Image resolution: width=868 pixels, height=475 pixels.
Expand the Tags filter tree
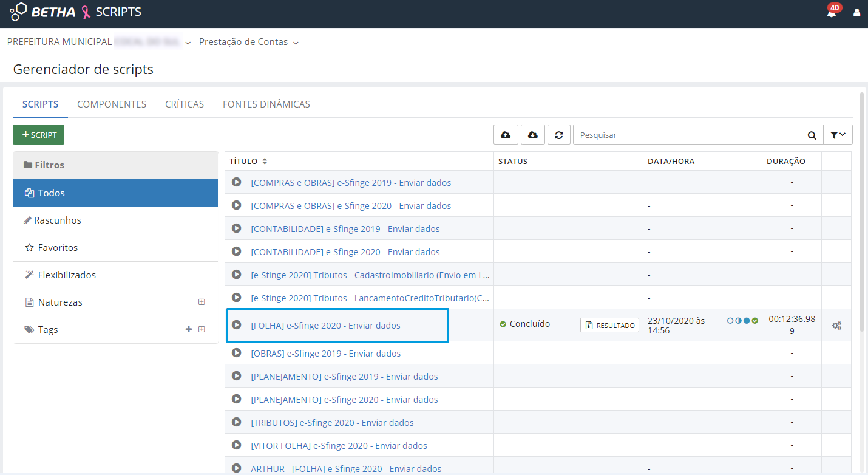[202, 329]
